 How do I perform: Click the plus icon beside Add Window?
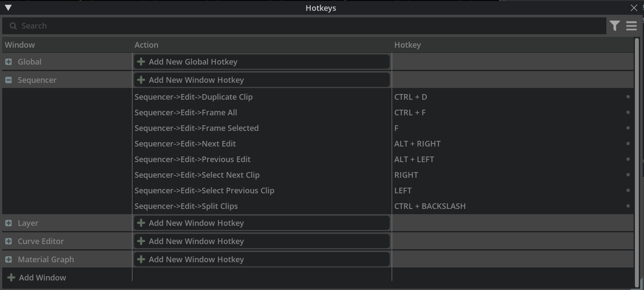point(11,277)
